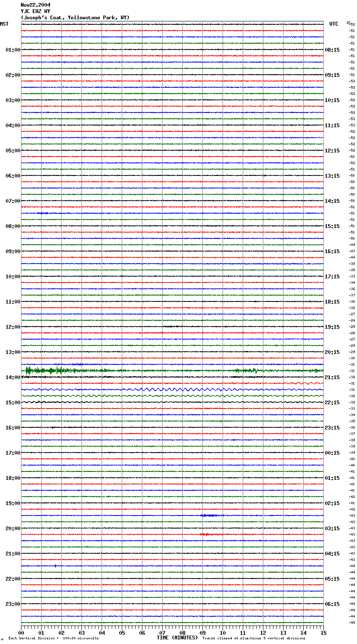The width and height of the screenshot is (357, 644).
Task: Click the MST label '16:00'
Action: pos(13,428)
